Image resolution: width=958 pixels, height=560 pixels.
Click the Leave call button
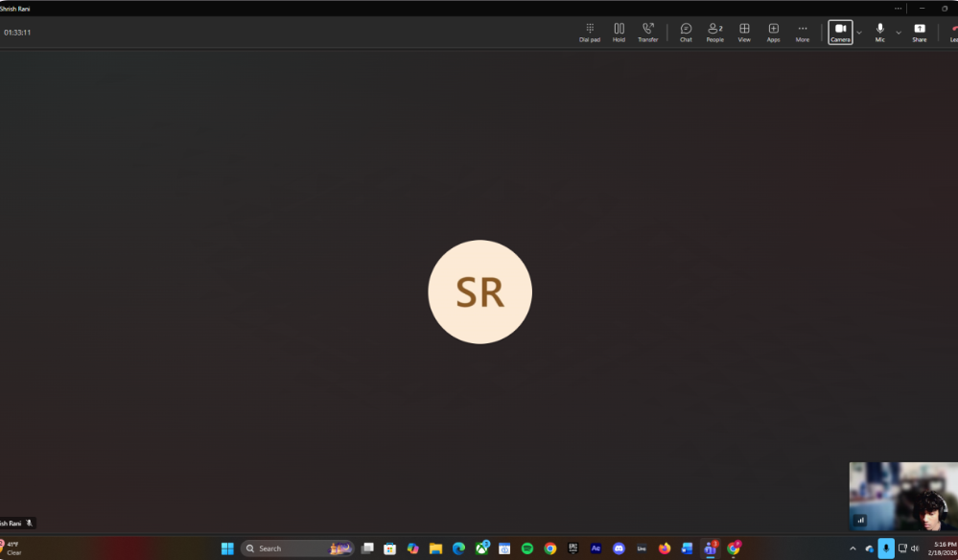952,32
